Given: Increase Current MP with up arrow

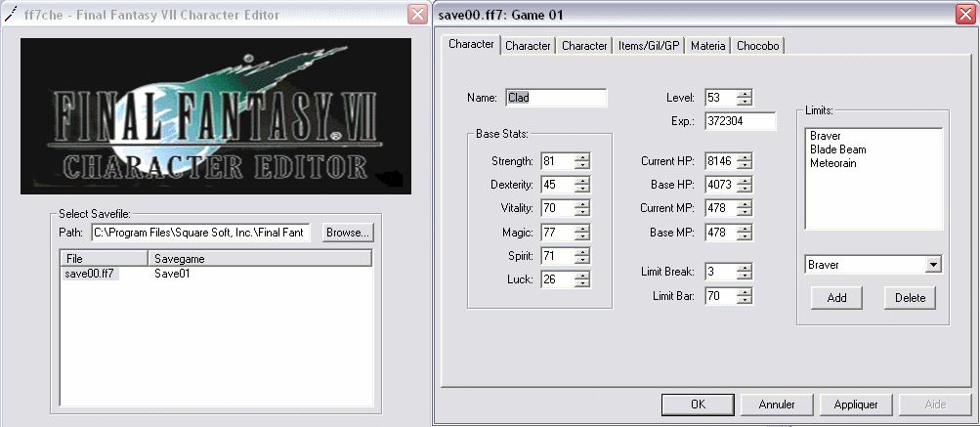Looking at the screenshot, I should click(x=744, y=204).
